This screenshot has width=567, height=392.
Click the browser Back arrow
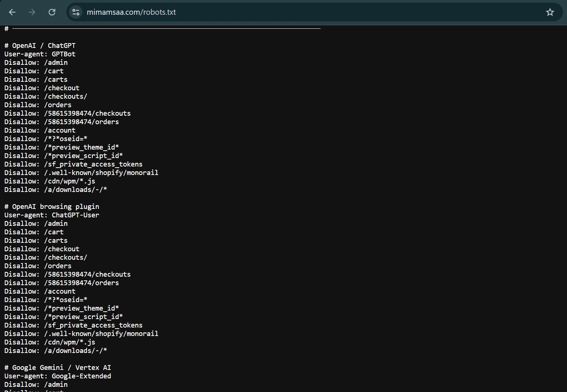(x=12, y=12)
